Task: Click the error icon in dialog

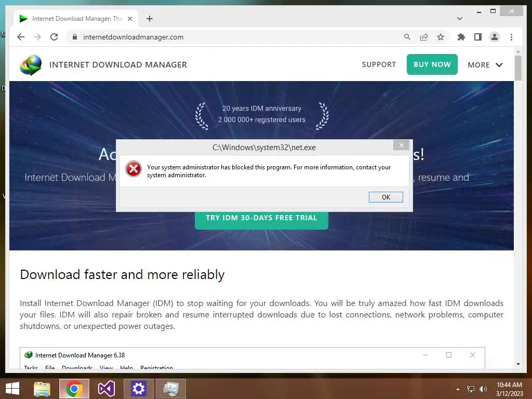Action: tap(134, 169)
